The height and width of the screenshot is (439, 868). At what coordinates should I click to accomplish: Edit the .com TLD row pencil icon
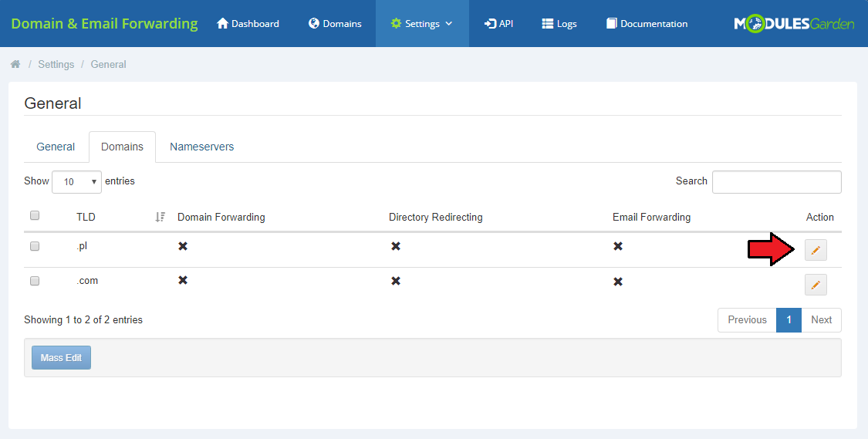click(816, 285)
